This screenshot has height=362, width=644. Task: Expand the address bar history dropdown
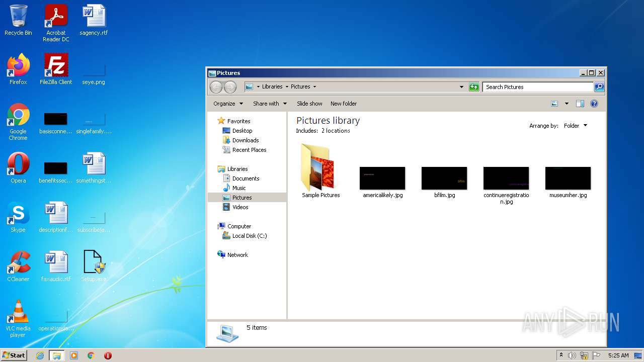click(461, 87)
